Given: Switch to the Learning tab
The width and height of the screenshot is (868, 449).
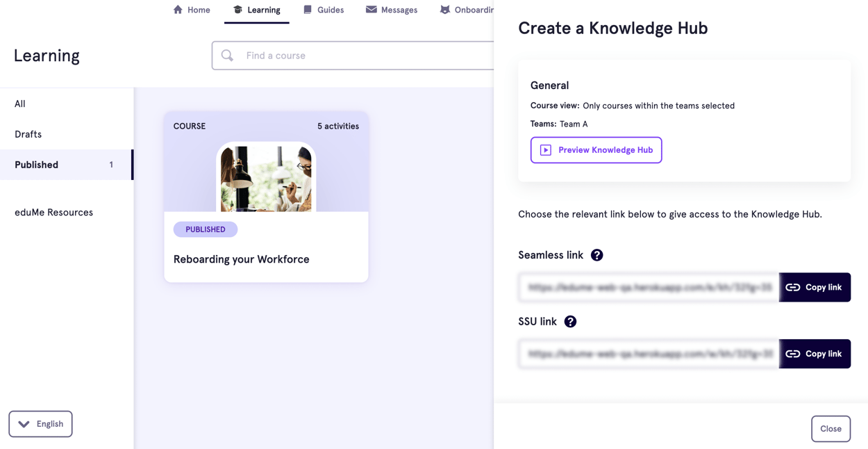Looking at the screenshot, I should click(257, 9).
